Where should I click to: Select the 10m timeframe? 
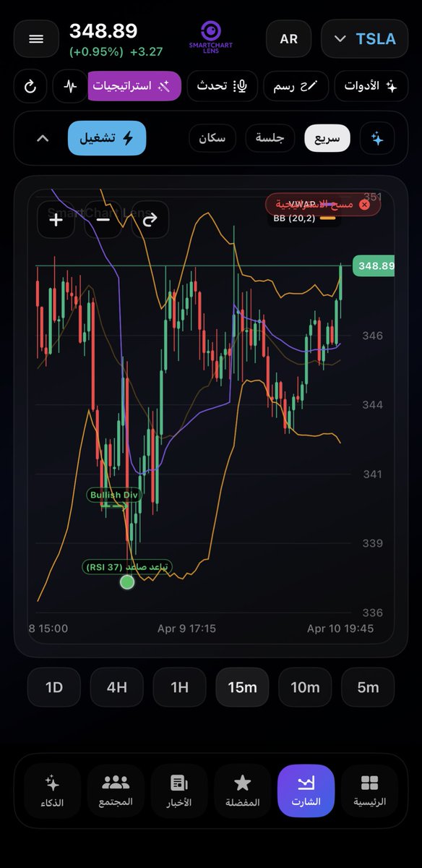click(305, 687)
